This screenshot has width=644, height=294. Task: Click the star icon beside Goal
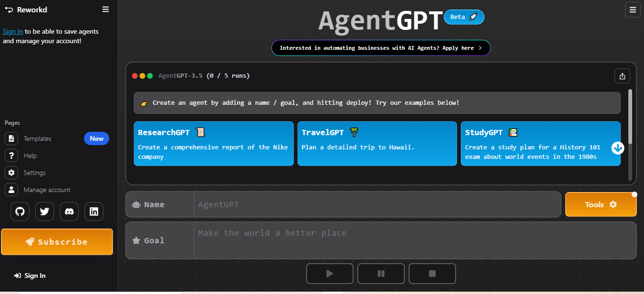coord(136,240)
